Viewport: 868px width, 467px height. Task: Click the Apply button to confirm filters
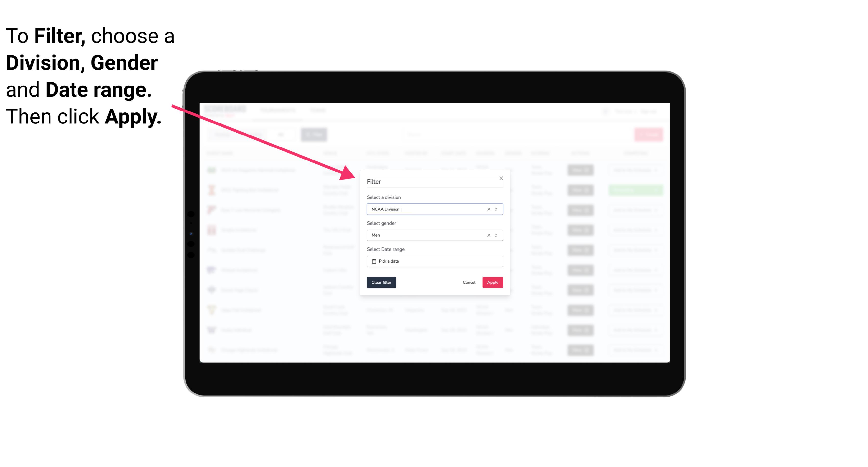point(492,283)
